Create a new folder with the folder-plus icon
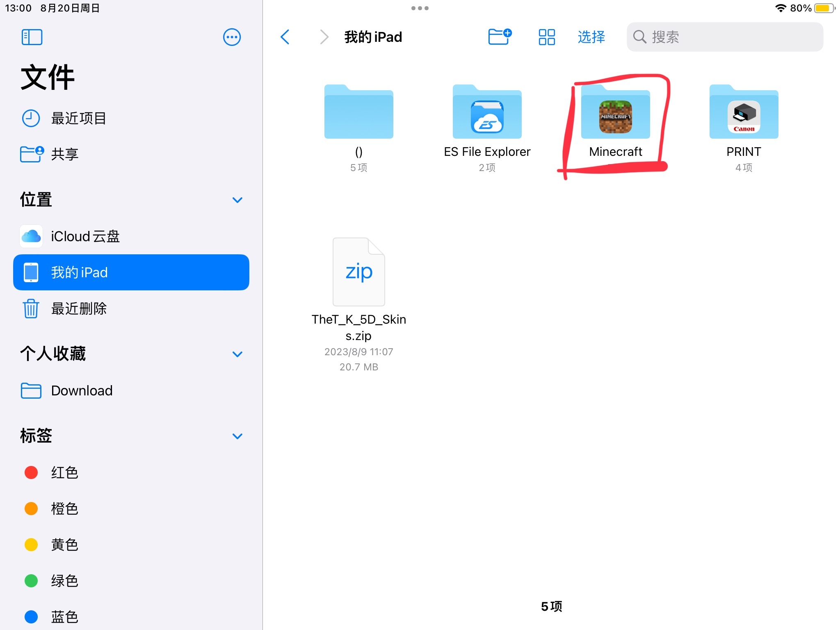Image resolution: width=840 pixels, height=630 pixels. (500, 37)
